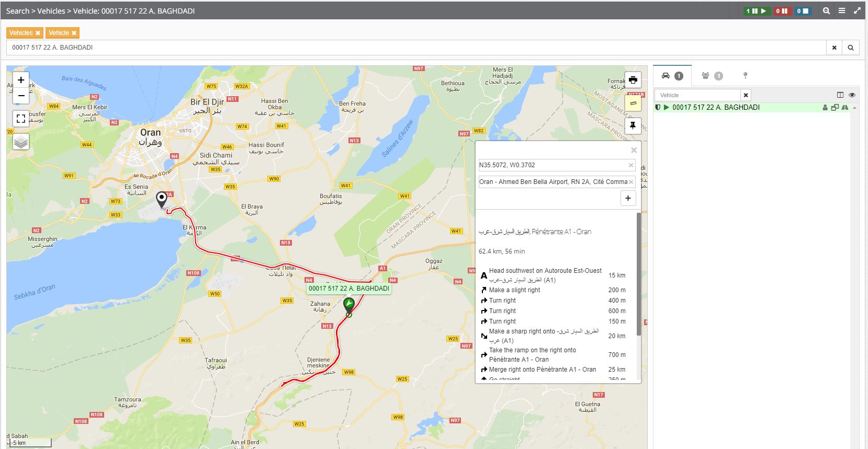Image resolution: width=868 pixels, height=449 pixels.
Task: Toggle the blue stopped vehicles status filter
Action: coord(803,10)
